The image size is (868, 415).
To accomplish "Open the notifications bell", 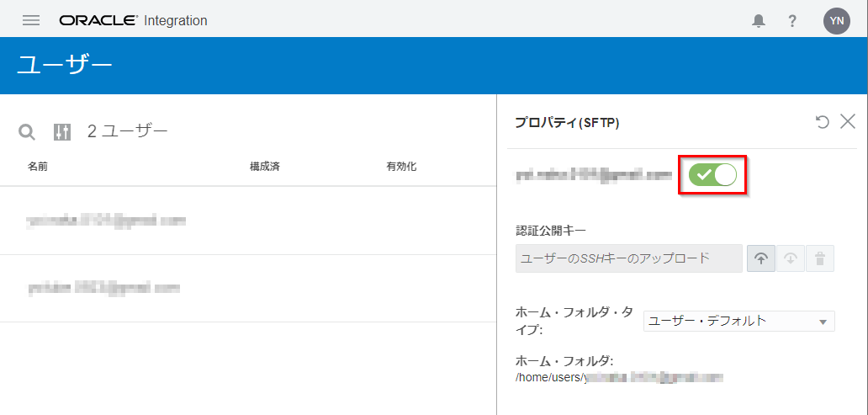I will [x=759, y=21].
